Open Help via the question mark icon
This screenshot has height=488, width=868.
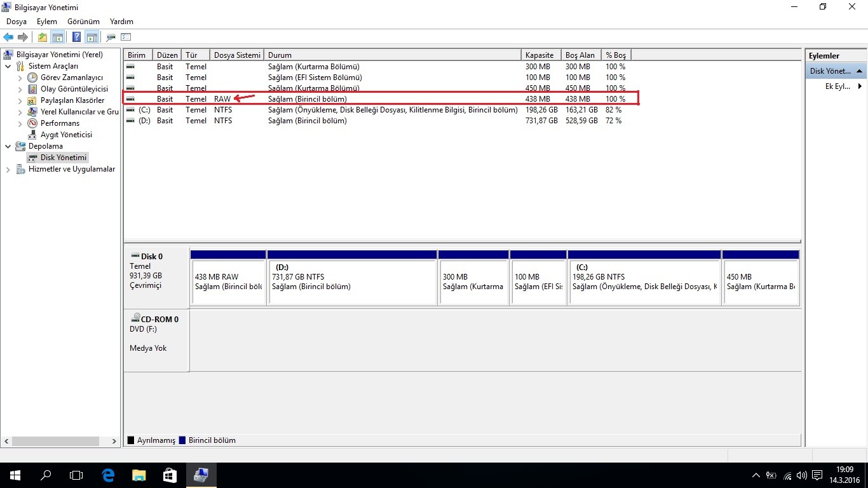[x=76, y=37]
